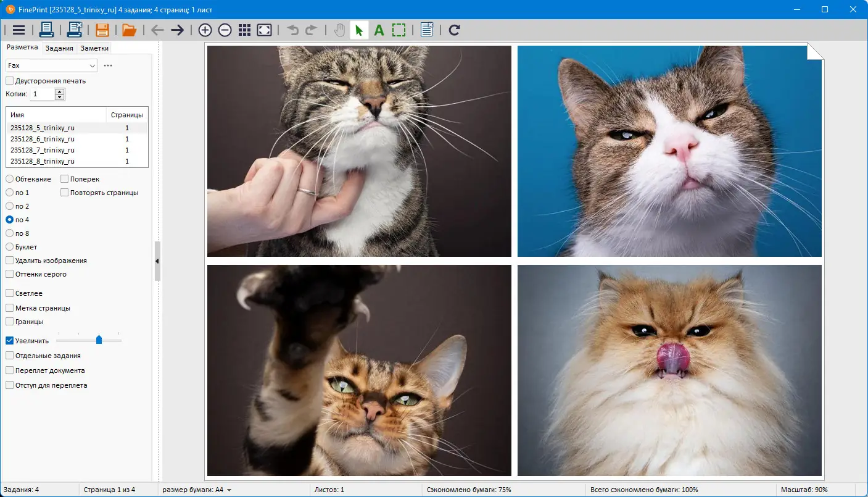Check the Переплет документа checkbox

pyautogui.click(x=9, y=370)
